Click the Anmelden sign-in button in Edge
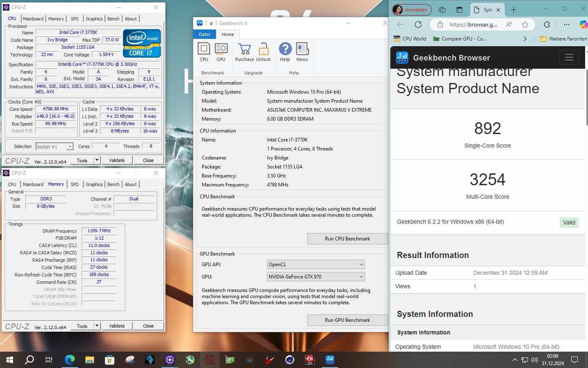Screen dimensions: 588x368 [412, 10]
